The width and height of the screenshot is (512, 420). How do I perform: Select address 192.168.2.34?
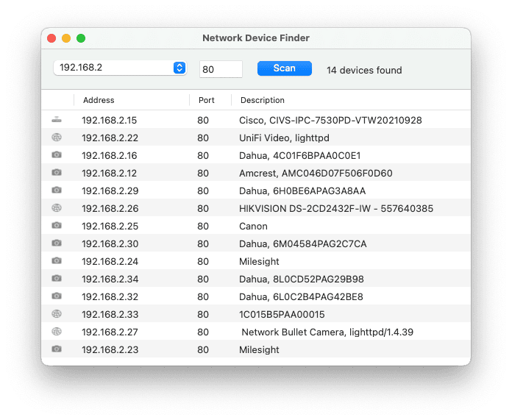(110, 280)
